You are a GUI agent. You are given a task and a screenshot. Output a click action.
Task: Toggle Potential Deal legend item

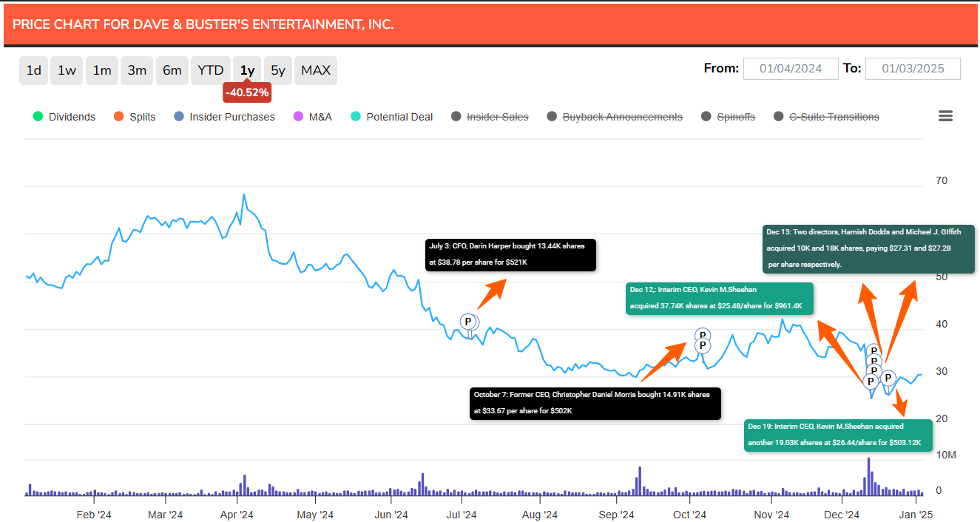pyautogui.click(x=392, y=117)
